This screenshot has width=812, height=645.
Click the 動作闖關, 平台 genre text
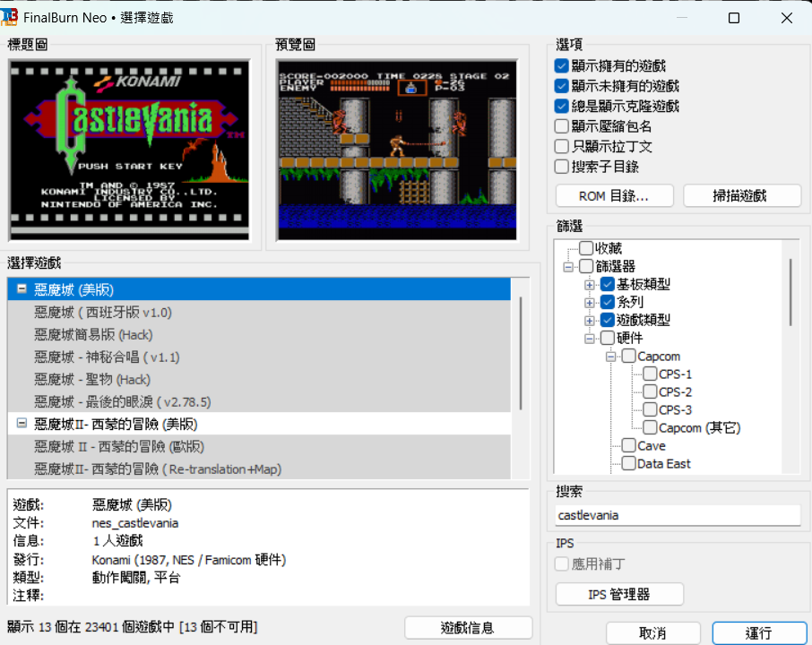136,577
